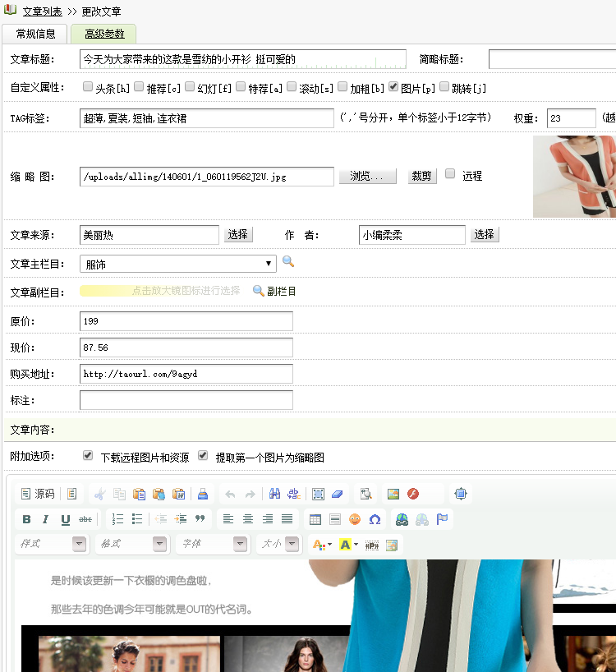Check the 推荐[c] attribute checkbox
The image size is (616, 672).
tap(139, 87)
